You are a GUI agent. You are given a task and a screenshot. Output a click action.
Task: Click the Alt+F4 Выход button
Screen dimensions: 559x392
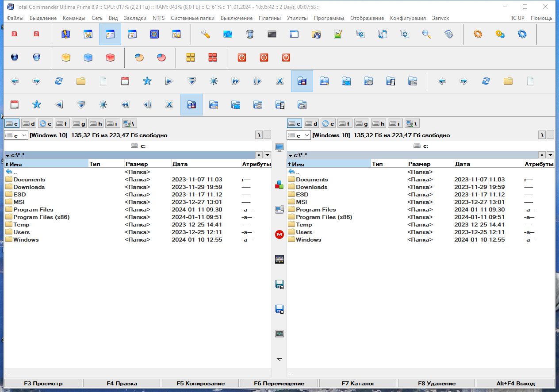[x=515, y=383]
